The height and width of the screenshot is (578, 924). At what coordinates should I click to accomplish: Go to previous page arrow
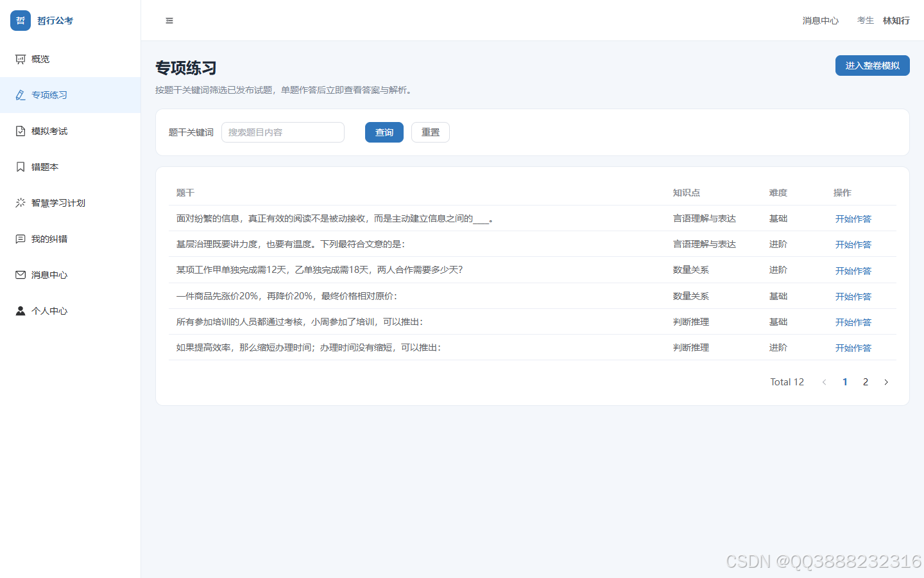click(825, 382)
